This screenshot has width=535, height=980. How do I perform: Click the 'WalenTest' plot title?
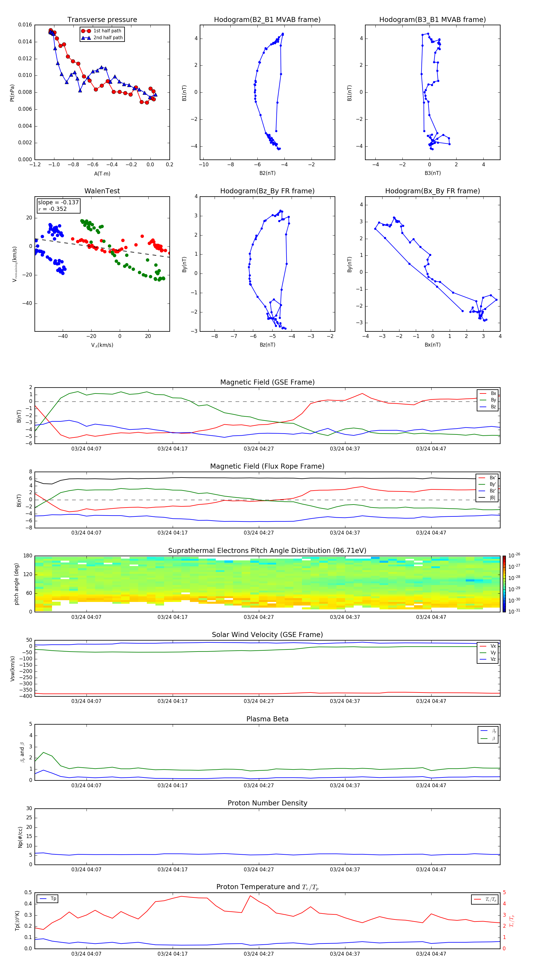(102, 191)
